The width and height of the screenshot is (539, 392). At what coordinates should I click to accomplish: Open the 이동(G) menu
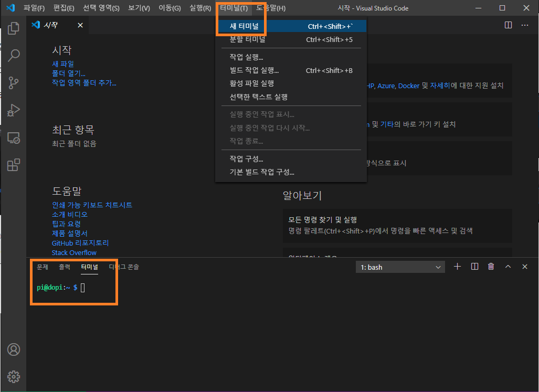[x=170, y=8]
